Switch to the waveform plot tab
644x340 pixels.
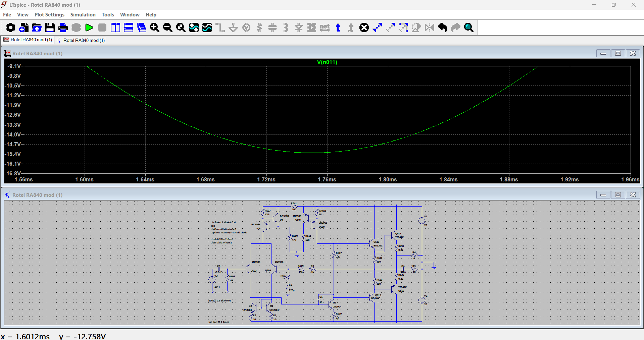28,40
